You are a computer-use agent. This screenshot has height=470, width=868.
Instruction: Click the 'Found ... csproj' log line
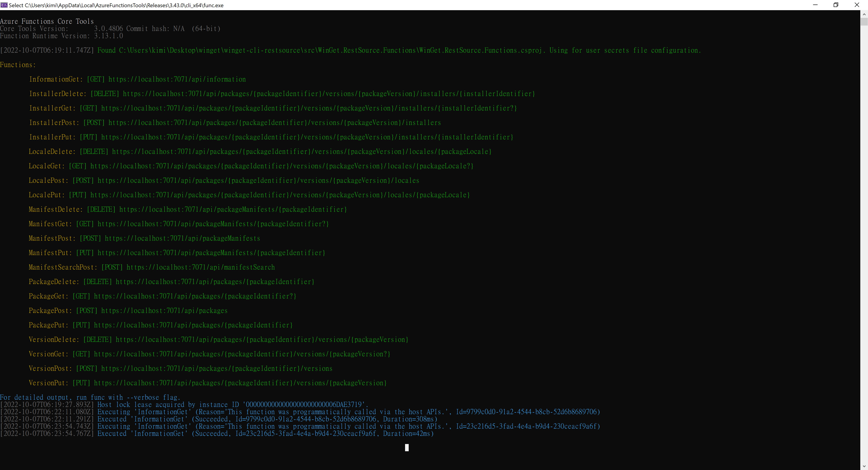pos(350,50)
